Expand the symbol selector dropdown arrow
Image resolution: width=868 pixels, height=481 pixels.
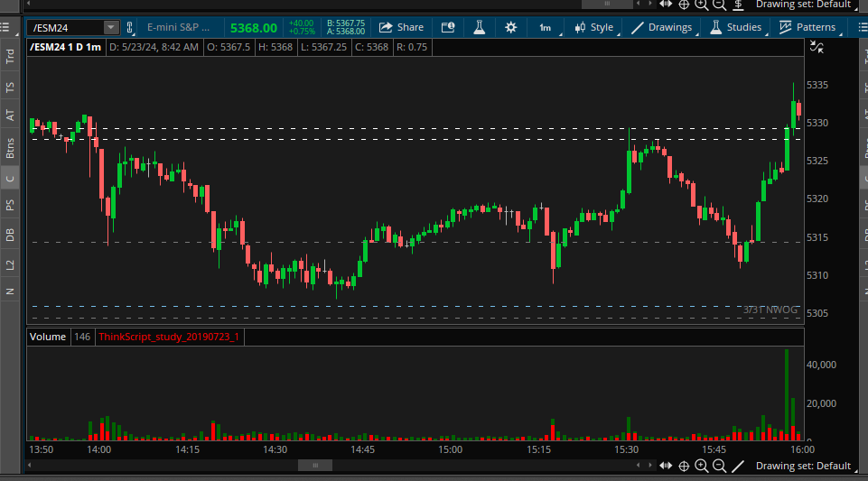click(x=111, y=28)
